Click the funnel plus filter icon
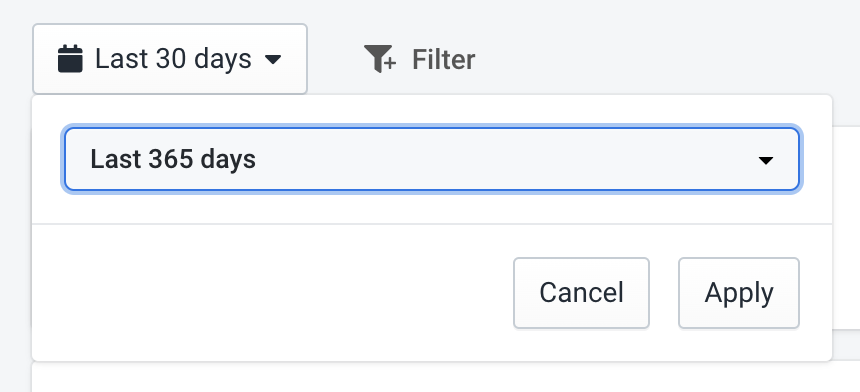The image size is (860, 392). click(380, 59)
